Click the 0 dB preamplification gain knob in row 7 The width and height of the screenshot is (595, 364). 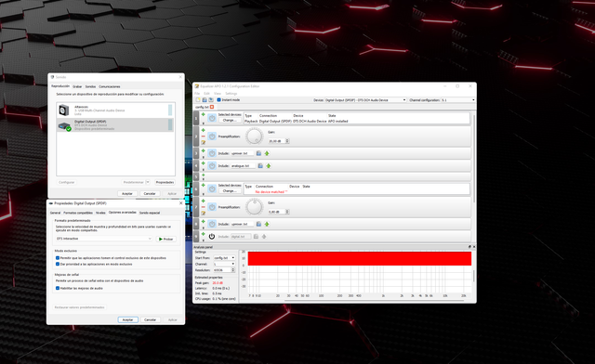pos(254,207)
